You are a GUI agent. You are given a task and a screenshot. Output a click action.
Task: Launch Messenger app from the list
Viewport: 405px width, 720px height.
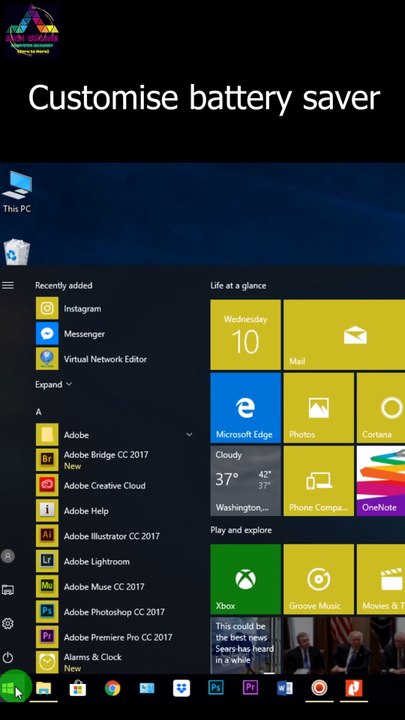pos(115,334)
